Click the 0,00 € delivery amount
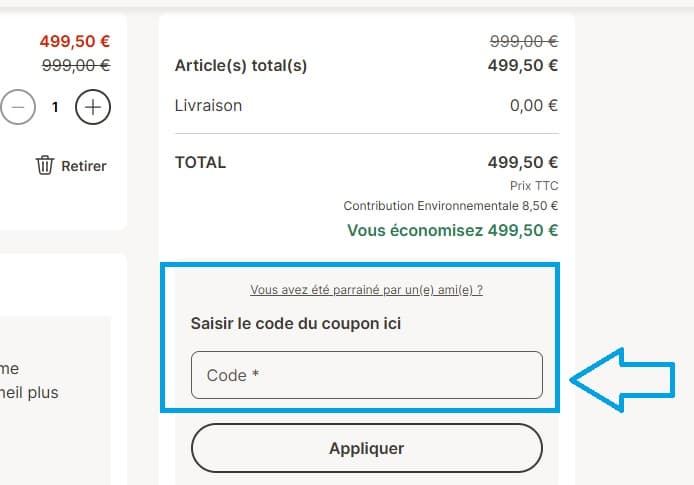The height and width of the screenshot is (485, 694). pos(533,105)
